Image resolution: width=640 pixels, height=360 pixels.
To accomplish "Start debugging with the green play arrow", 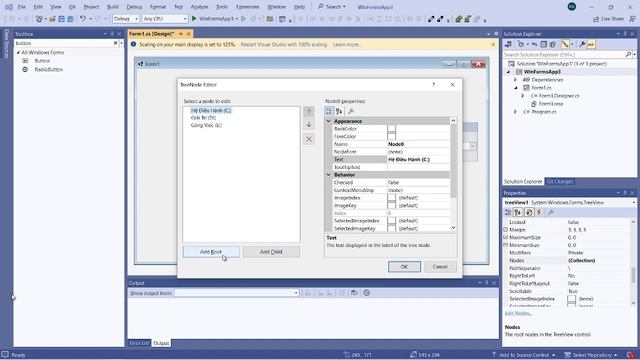I will click(x=194, y=19).
